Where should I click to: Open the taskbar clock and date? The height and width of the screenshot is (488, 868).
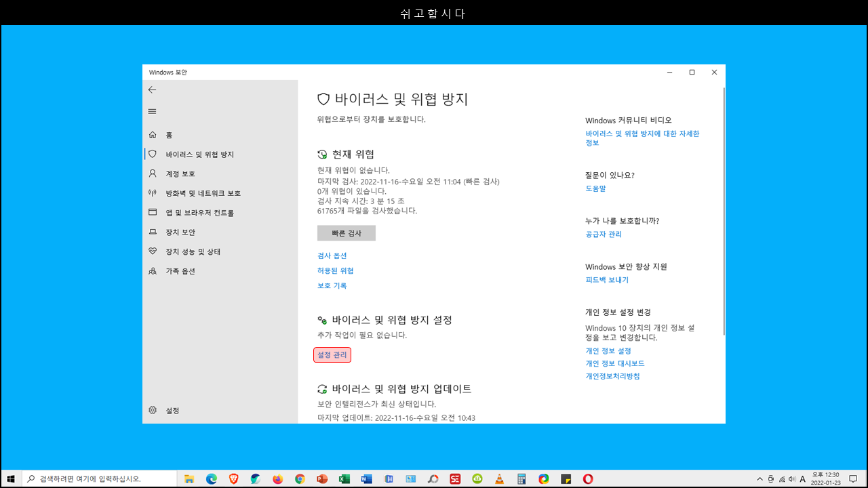(824, 479)
